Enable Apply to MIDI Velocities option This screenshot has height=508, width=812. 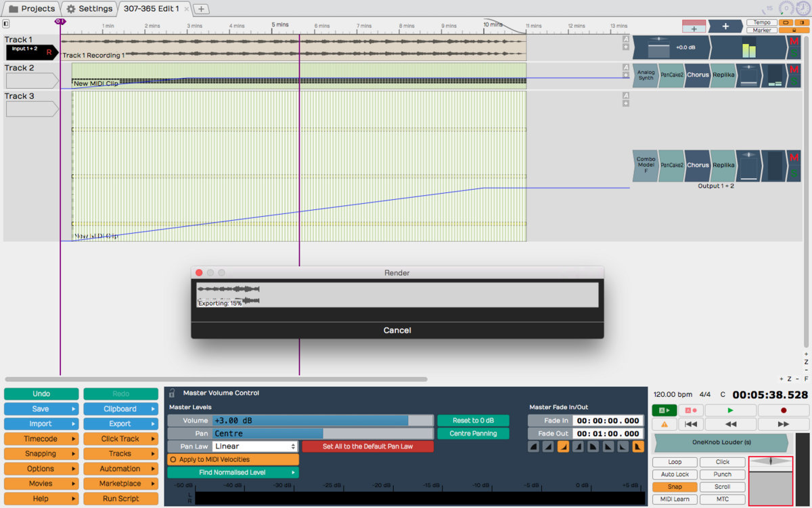[x=233, y=459]
